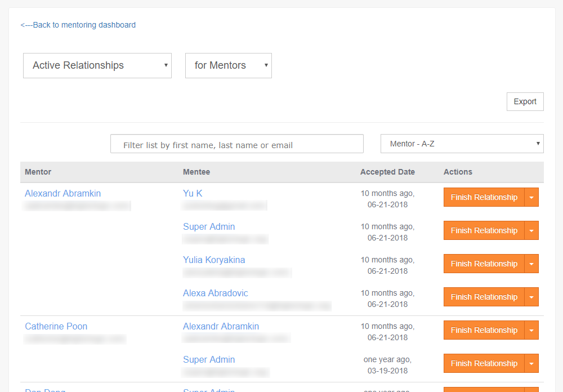The width and height of the screenshot is (563, 392).
Task: Open the Active Relationships dropdown
Action: point(97,65)
